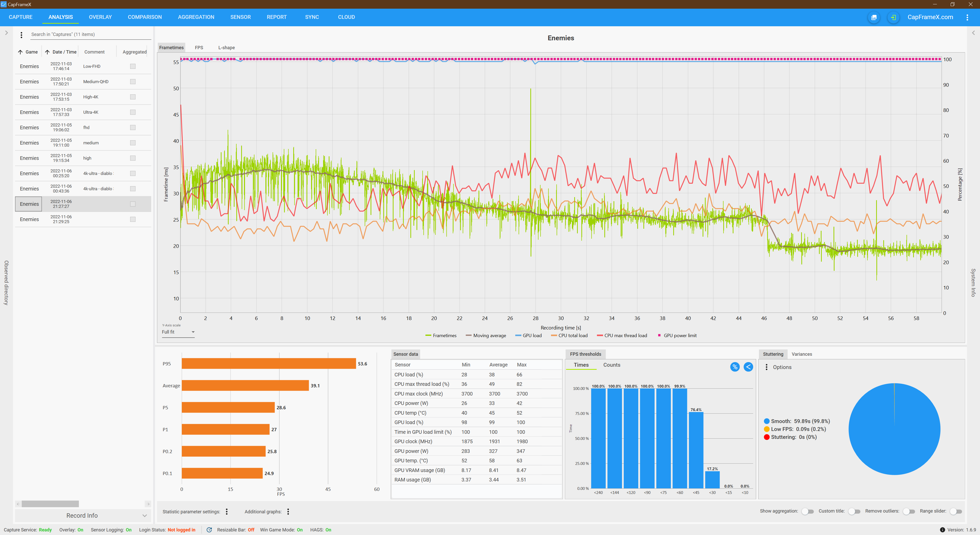The height and width of the screenshot is (535, 980).
Task: Open the Y-Axis scale Full fit dropdown
Action: tap(178, 332)
